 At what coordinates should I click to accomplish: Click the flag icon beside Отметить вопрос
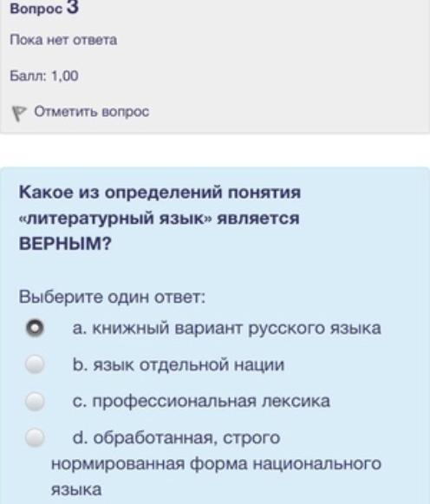[18, 114]
